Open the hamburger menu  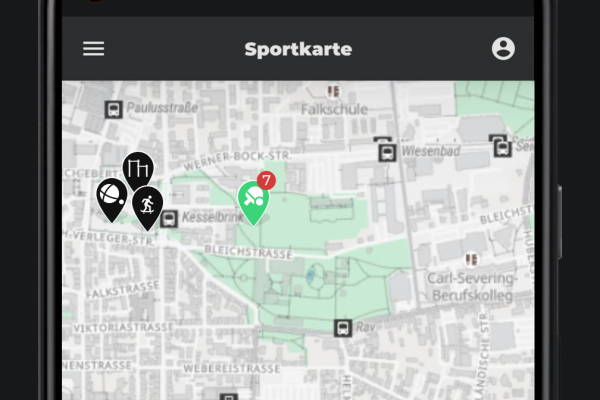click(93, 49)
